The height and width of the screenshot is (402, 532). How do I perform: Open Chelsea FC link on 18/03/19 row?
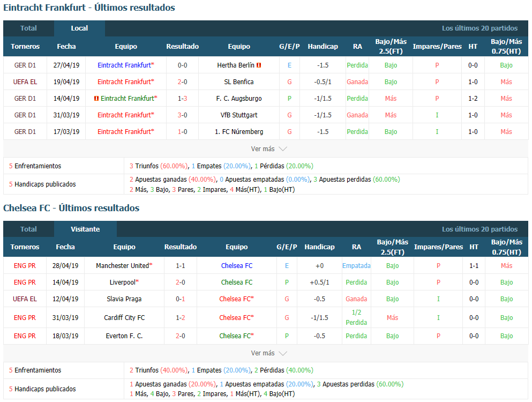point(236,336)
